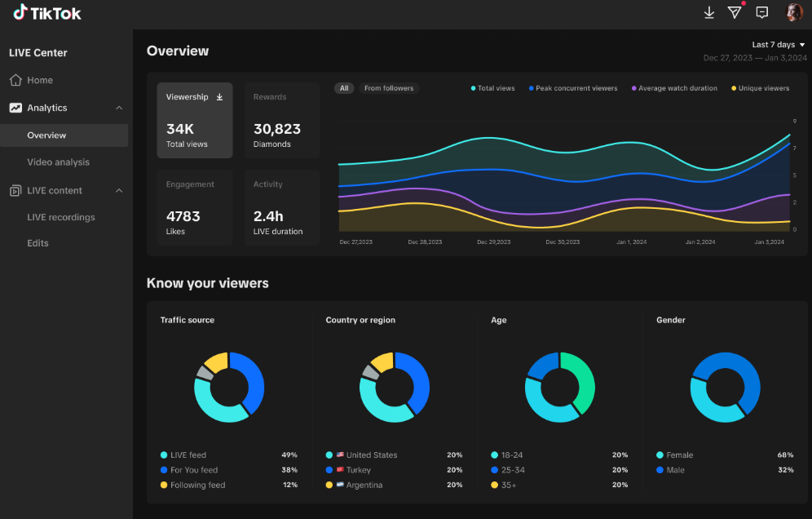Image resolution: width=812 pixels, height=519 pixels.
Task: Click Peak concurrent viewers legend dot
Action: coord(532,88)
